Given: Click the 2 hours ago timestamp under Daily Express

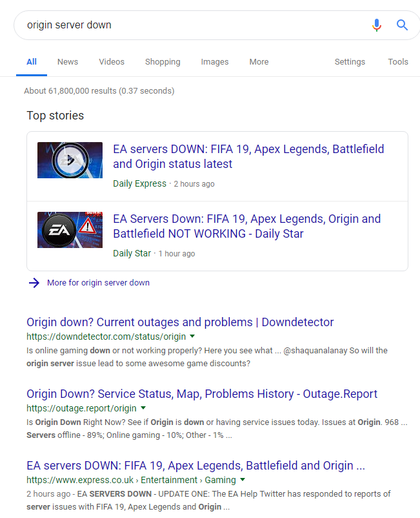Looking at the screenshot, I should click(x=194, y=184).
